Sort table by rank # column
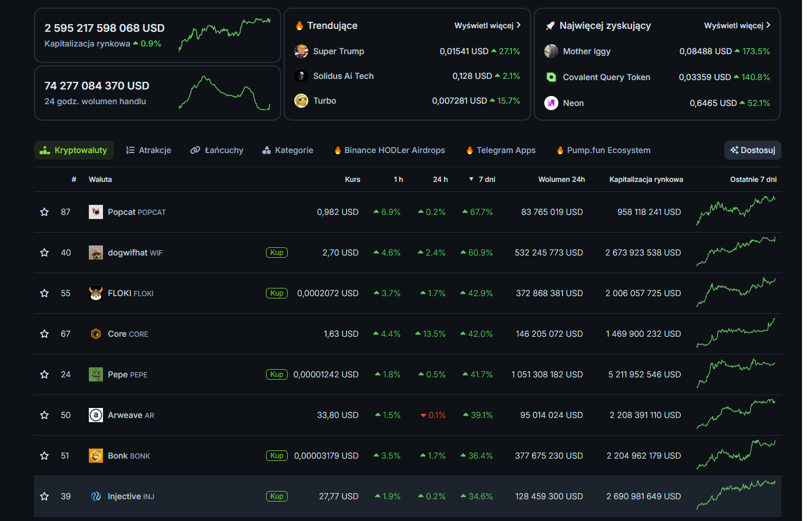812x521 pixels. tap(74, 180)
